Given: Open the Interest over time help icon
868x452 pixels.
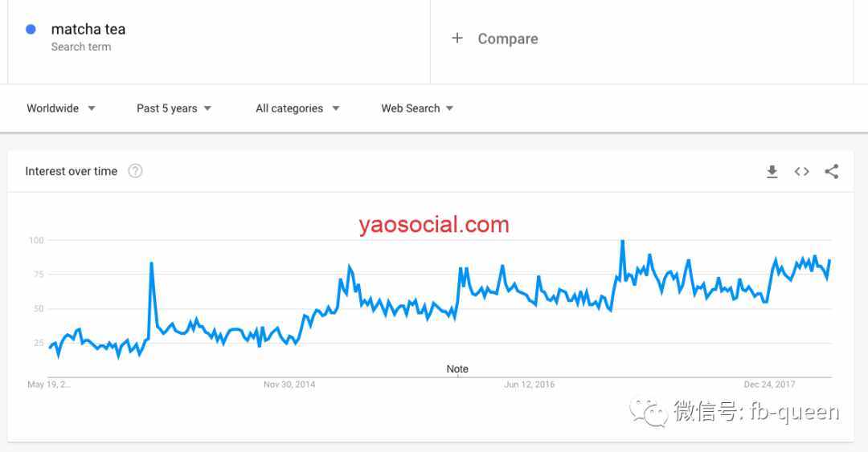Looking at the screenshot, I should coord(135,171).
